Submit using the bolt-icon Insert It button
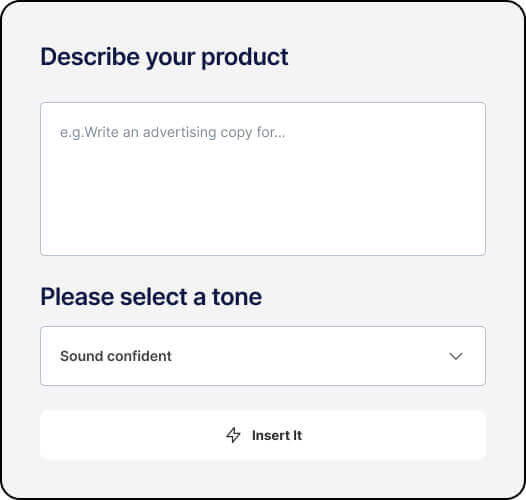The width and height of the screenshot is (526, 500). [x=263, y=435]
